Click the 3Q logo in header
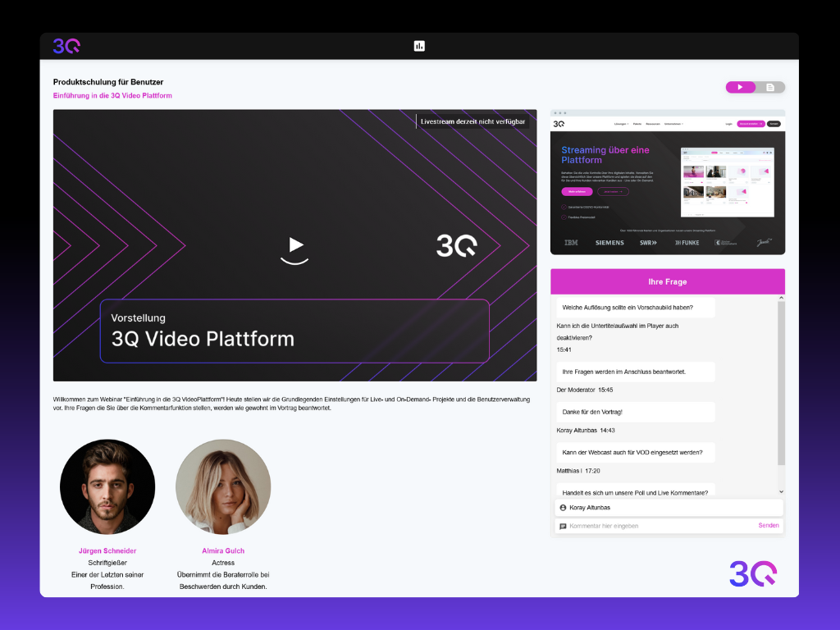 point(66,46)
